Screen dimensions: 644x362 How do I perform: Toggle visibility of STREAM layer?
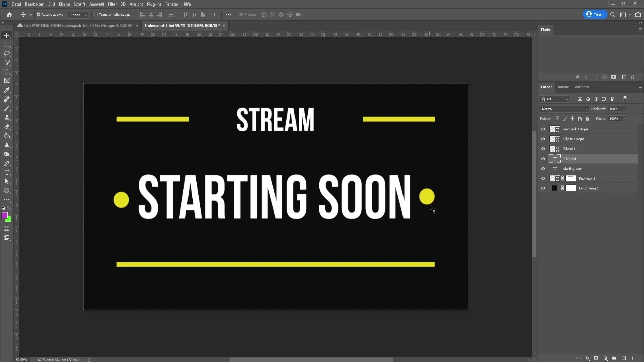click(544, 158)
